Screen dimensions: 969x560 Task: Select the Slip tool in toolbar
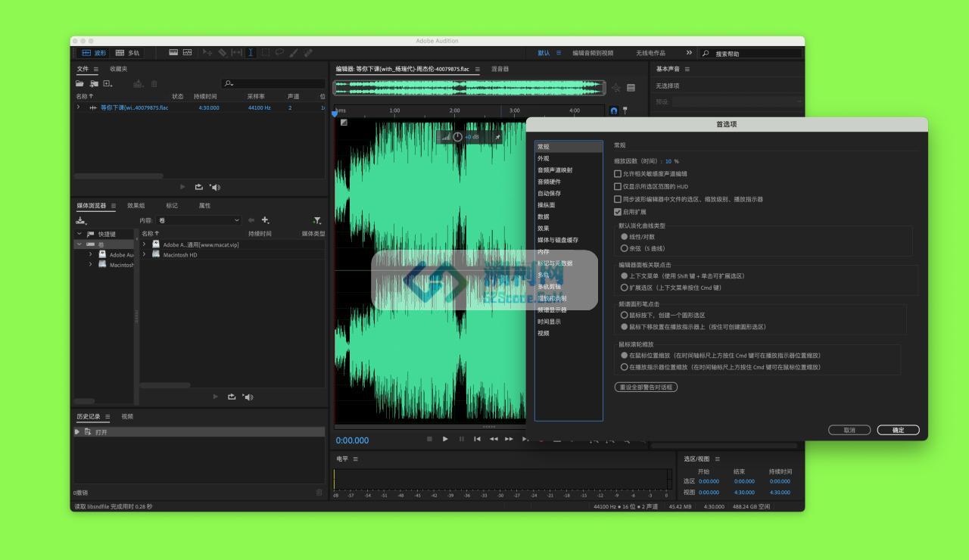(236, 53)
